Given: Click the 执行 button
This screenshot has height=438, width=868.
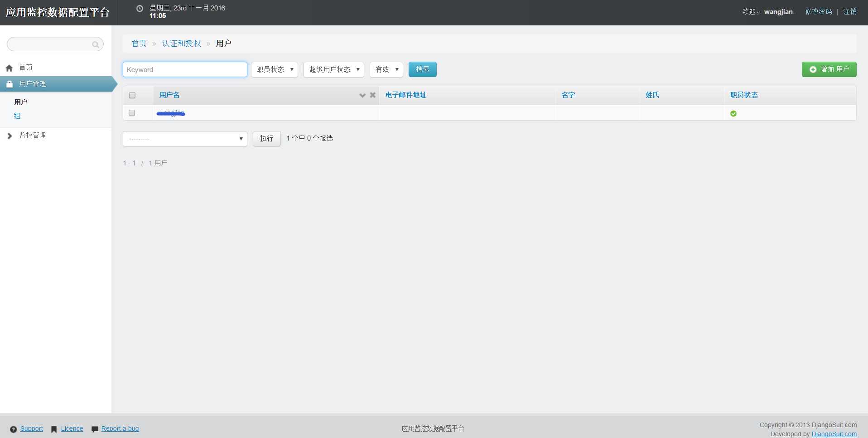Looking at the screenshot, I should tap(267, 139).
